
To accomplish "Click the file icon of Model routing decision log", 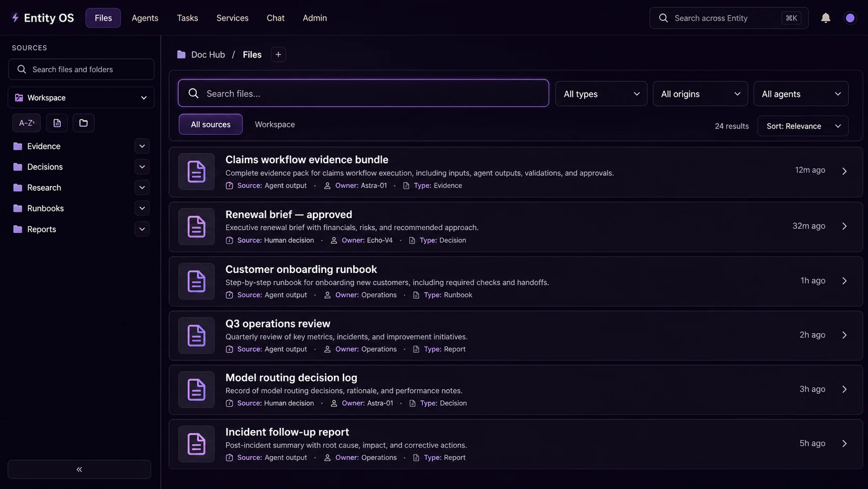I will point(196,390).
